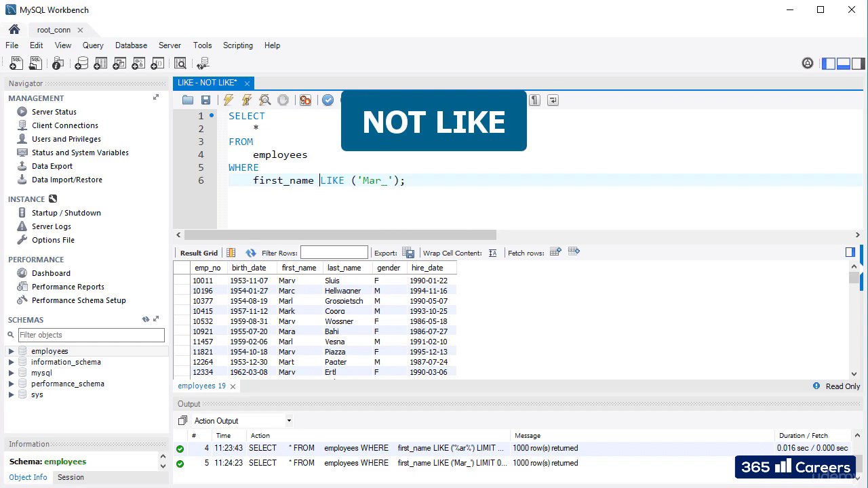Toggle invisible characters pilcrow icon
The width and height of the screenshot is (868, 488).
[535, 100]
